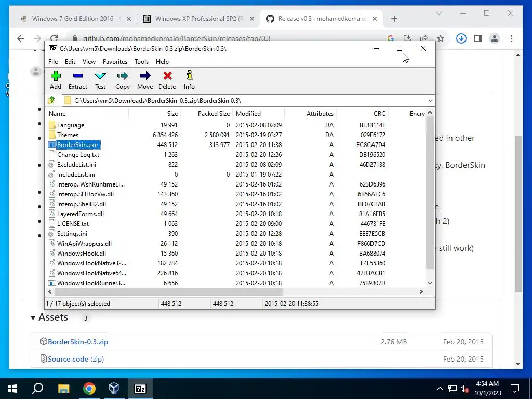Click the LICENSE.txt file icon

[52, 224]
